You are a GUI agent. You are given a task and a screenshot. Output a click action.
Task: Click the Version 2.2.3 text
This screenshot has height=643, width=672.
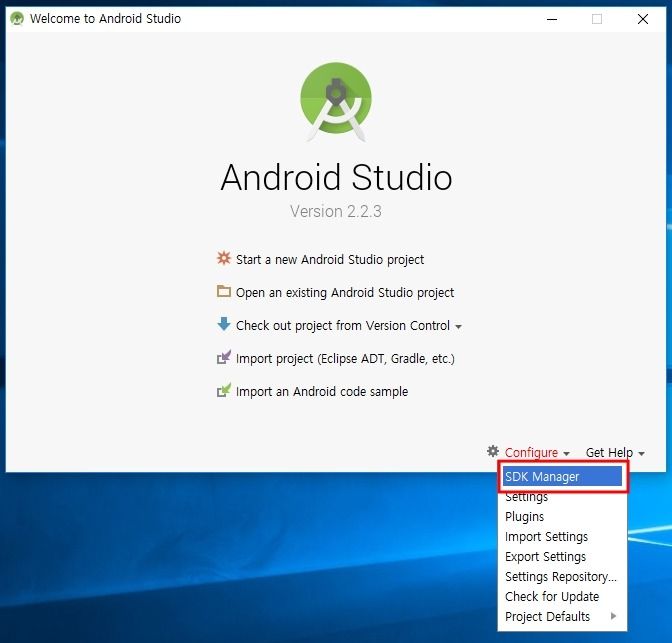click(x=336, y=211)
